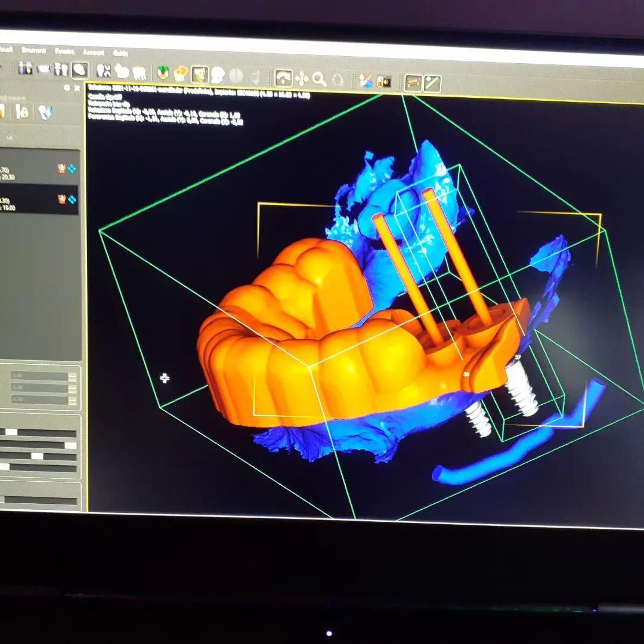Image resolution: width=644 pixels, height=644 pixels.
Task: Click the spinner arrows of the third numeric field
Action: click(x=72, y=400)
